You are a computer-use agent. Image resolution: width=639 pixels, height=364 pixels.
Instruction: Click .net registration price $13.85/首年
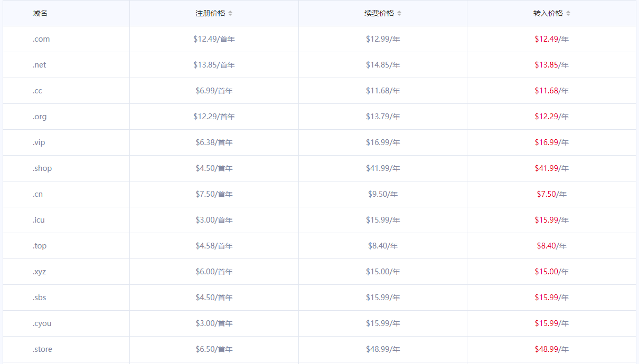click(214, 65)
